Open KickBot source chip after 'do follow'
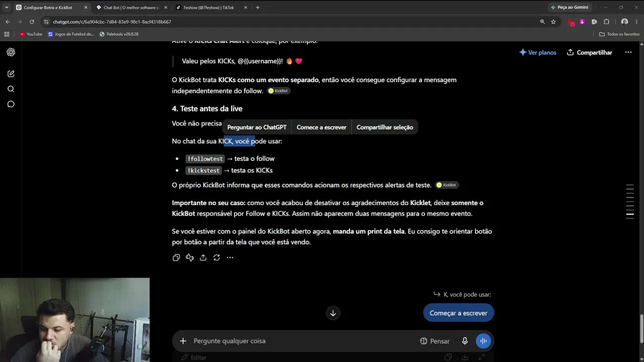Image resolution: width=644 pixels, height=362 pixels. tap(278, 91)
